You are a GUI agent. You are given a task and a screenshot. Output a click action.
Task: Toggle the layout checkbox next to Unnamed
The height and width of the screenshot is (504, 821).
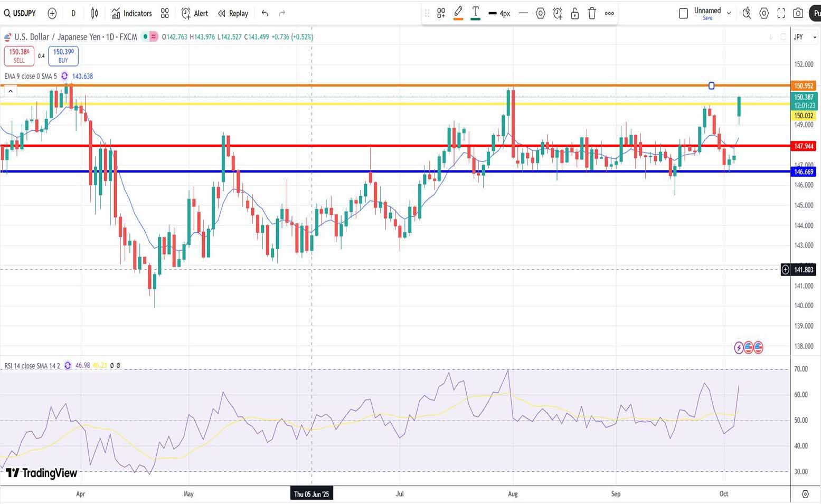[683, 13]
